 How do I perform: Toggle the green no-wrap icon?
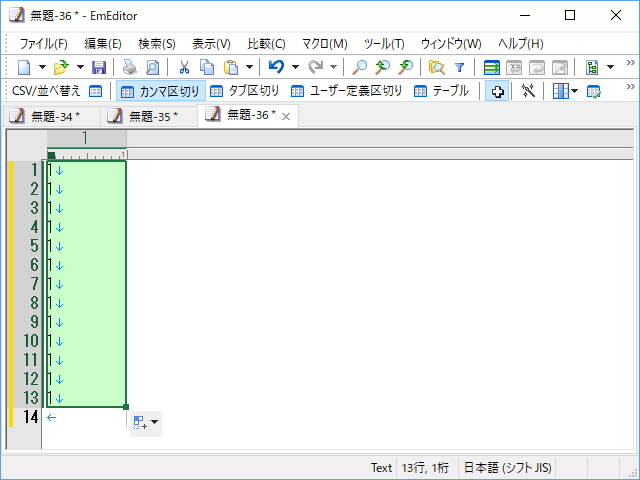click(491, 67)
